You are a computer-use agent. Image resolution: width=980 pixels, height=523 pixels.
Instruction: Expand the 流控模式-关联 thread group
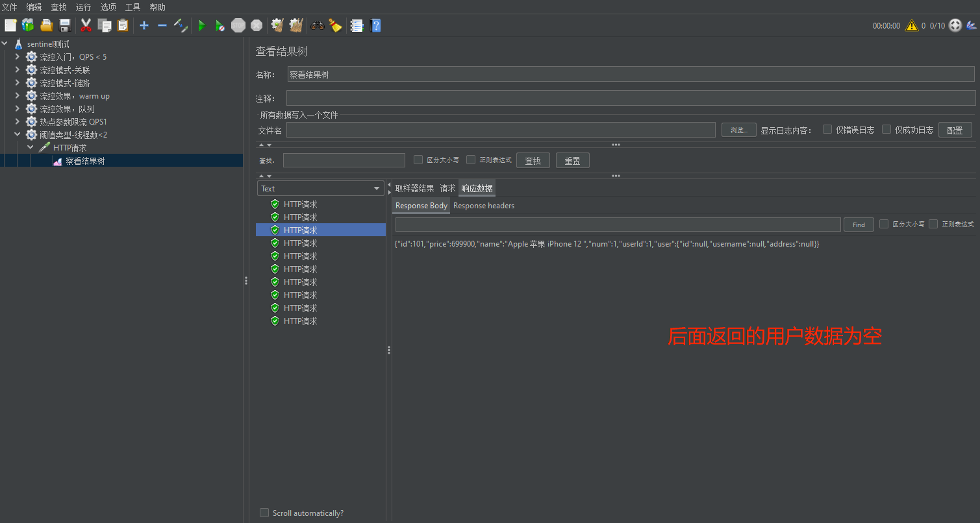[x=18, y=69]
